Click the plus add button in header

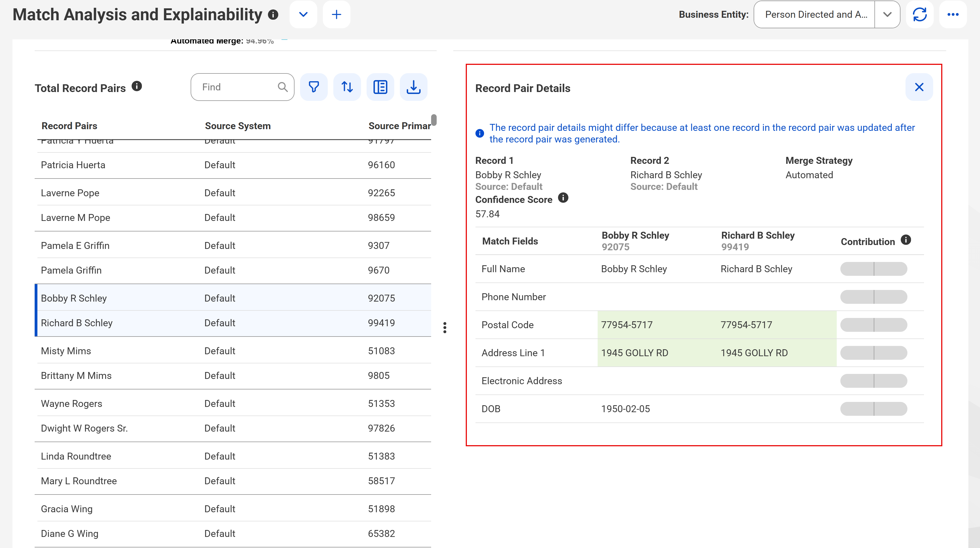[x=336, y=14]
